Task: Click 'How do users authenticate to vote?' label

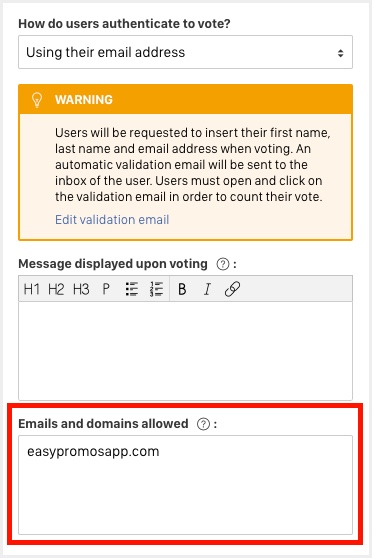Action: point(124,23)
